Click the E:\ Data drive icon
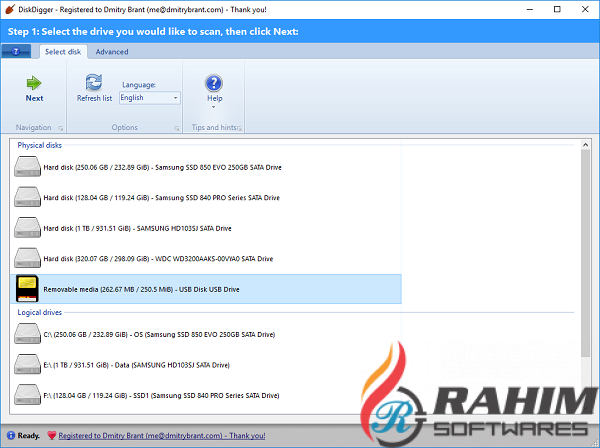Screen dimensions: 600x448 27,364
